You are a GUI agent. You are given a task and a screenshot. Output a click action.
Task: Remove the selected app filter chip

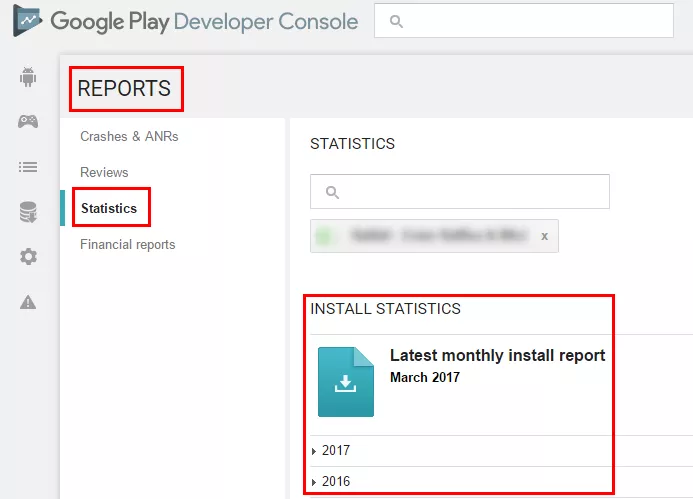tap(544, 236)
